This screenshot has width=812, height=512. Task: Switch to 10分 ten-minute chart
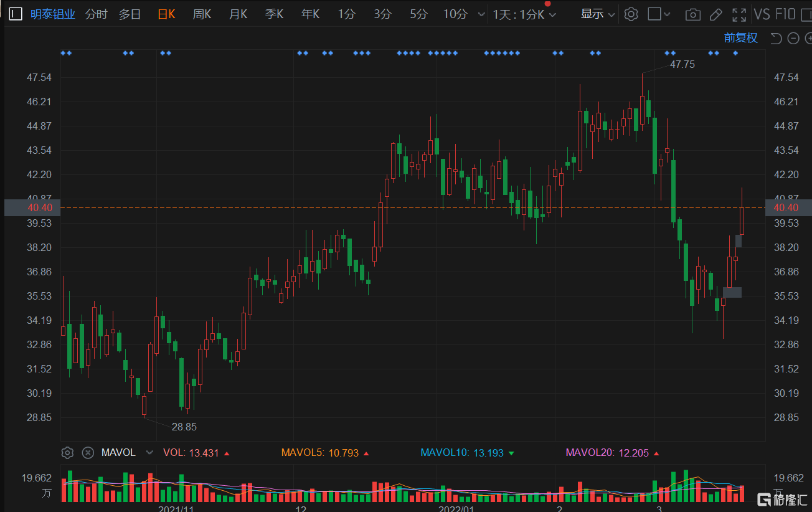(x=455, y=14)
